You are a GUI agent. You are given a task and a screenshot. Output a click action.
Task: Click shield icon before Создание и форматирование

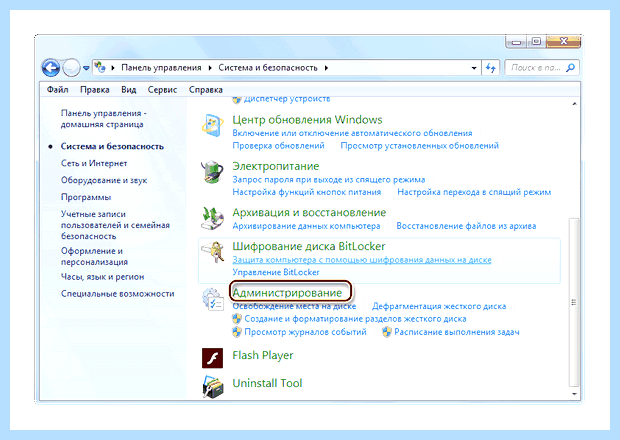[x=237, y=319]
